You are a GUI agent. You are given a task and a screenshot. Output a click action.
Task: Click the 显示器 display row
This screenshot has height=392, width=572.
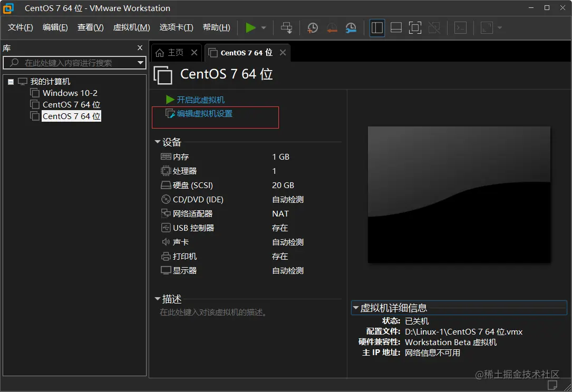(x=234, y=271)
